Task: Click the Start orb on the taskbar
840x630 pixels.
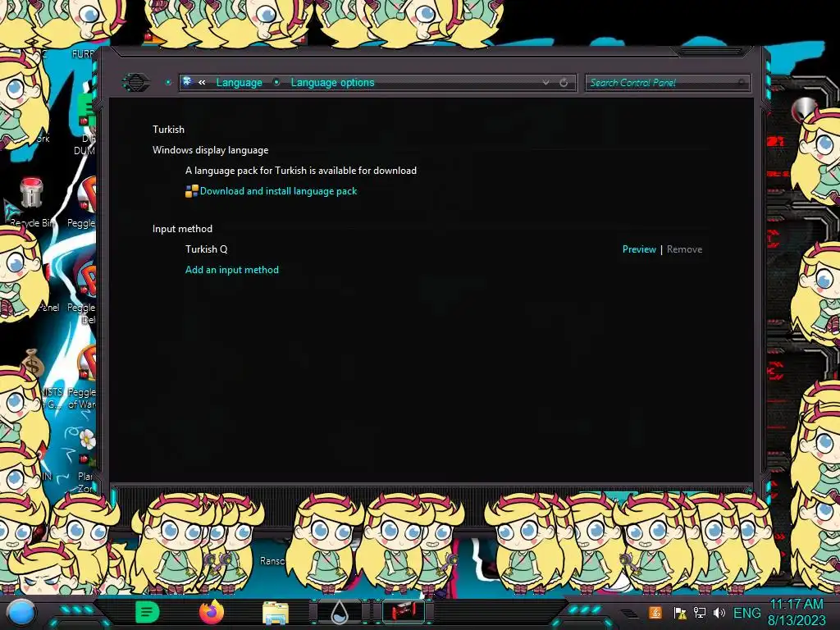Action: [x=21, y=614]
